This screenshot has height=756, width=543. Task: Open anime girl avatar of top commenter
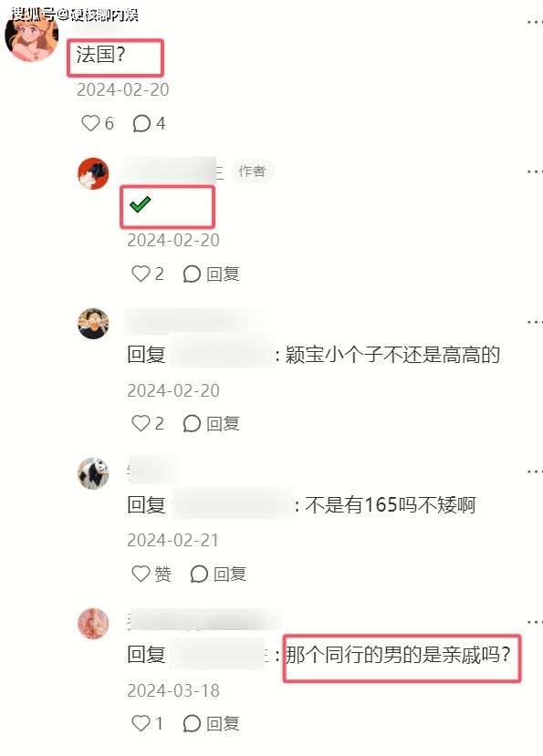[x=31, y=36]
